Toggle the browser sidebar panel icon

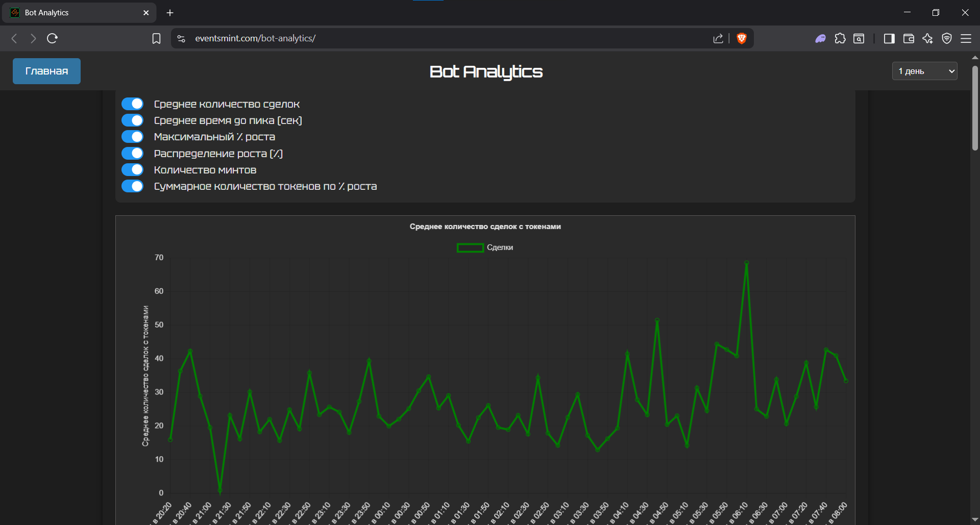tap(889, 38)
